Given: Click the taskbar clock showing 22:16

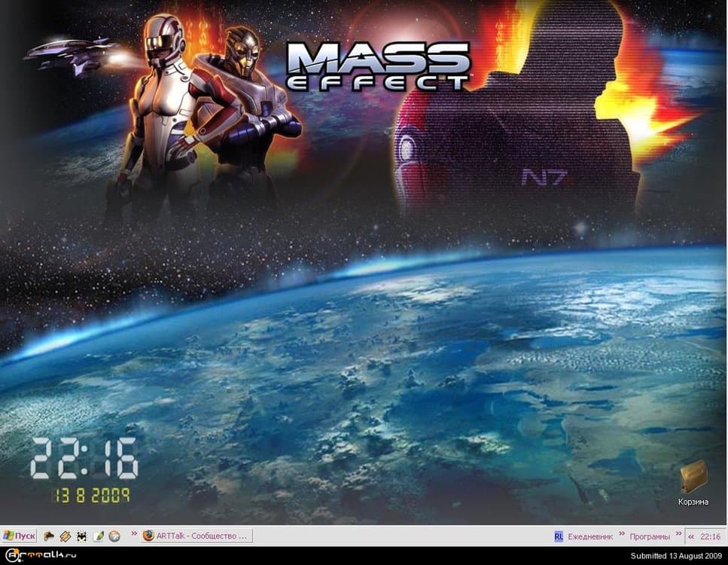Looking at the screenshot, I should pyautogui.click(x=710, y=536).
